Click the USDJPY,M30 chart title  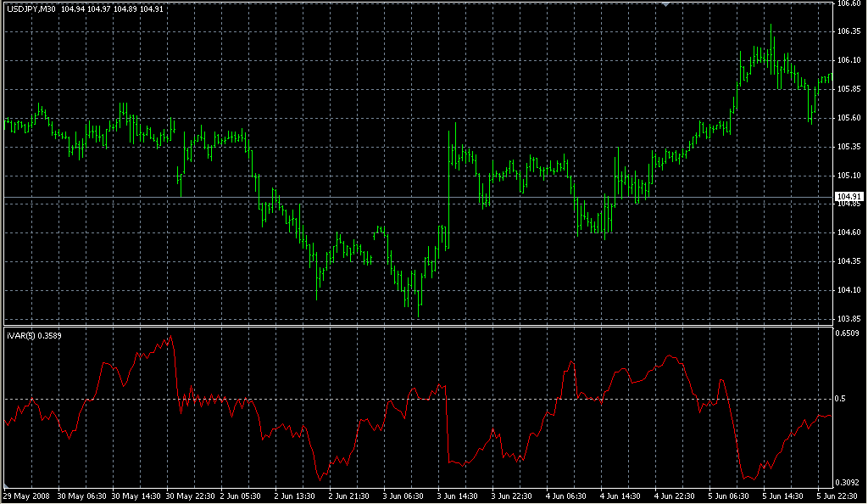31,9
